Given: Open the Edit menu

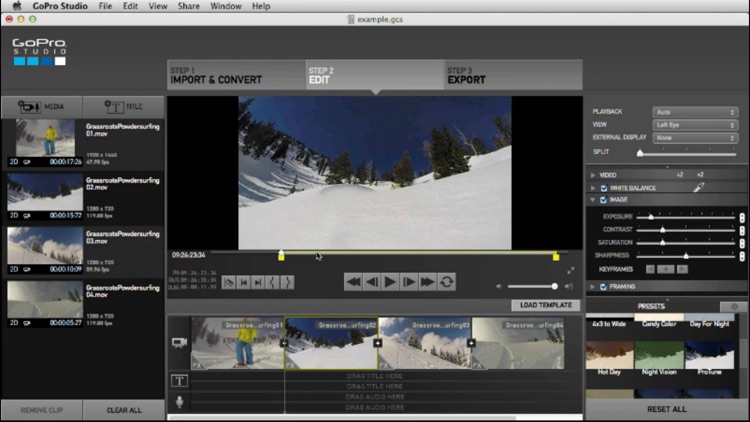Looking at the screenshot, I should pos(130,6).
